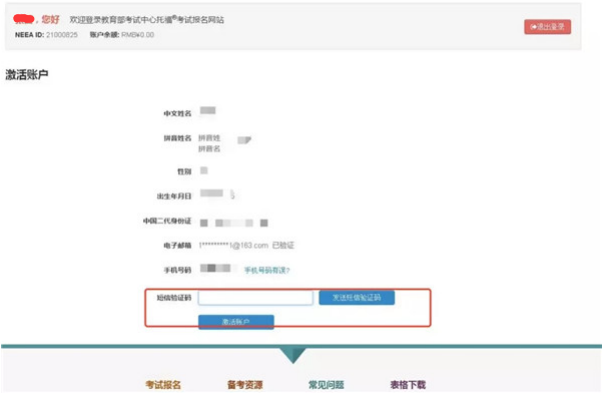
Task: Open the 手机号码有误? link
Action: [x=267, y=270]
